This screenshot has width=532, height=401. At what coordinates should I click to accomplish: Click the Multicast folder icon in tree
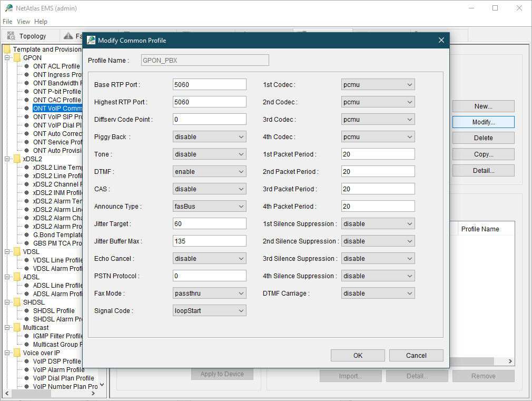(17, 328)
